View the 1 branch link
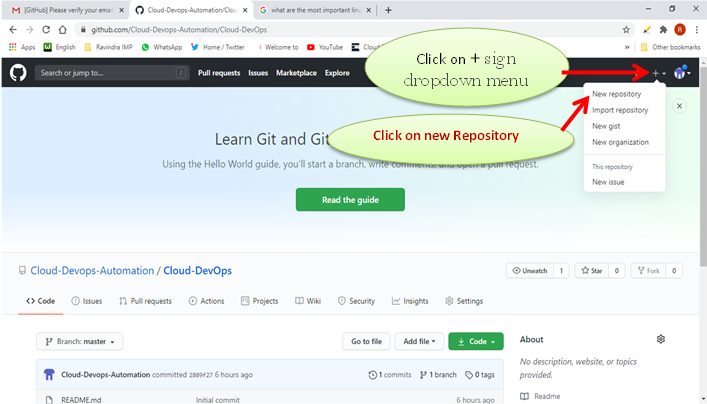707x404 pixels. tap(438, 375)
